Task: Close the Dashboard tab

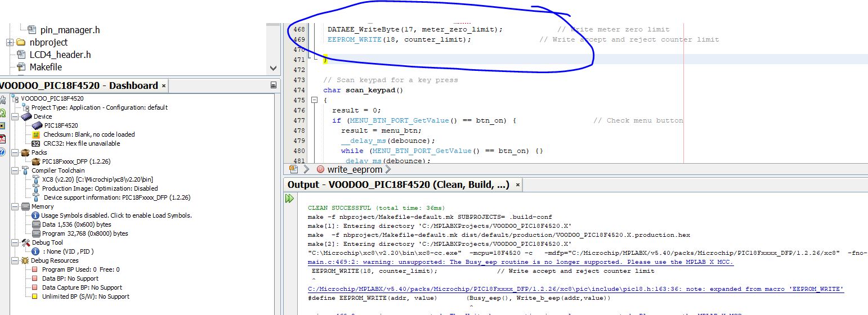Action: pyautogui.click(x=164, y=86)
